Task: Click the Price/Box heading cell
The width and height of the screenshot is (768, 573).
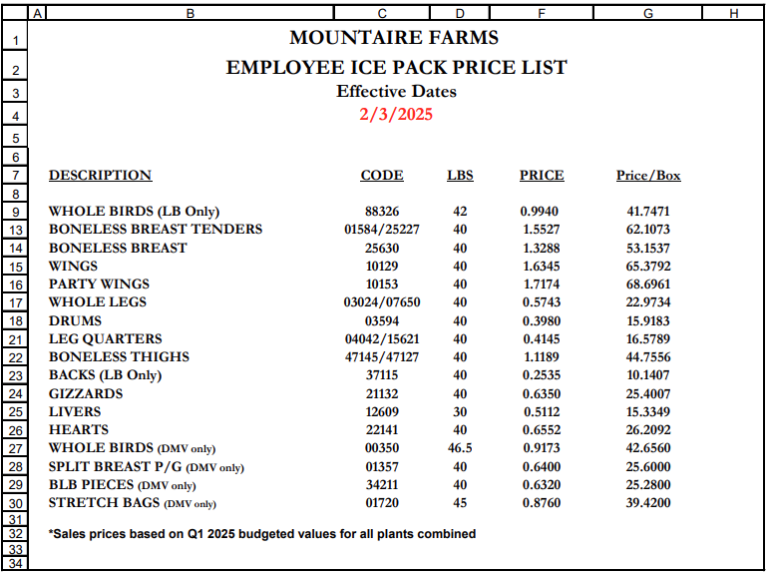Action: click(x=648, y=176)
